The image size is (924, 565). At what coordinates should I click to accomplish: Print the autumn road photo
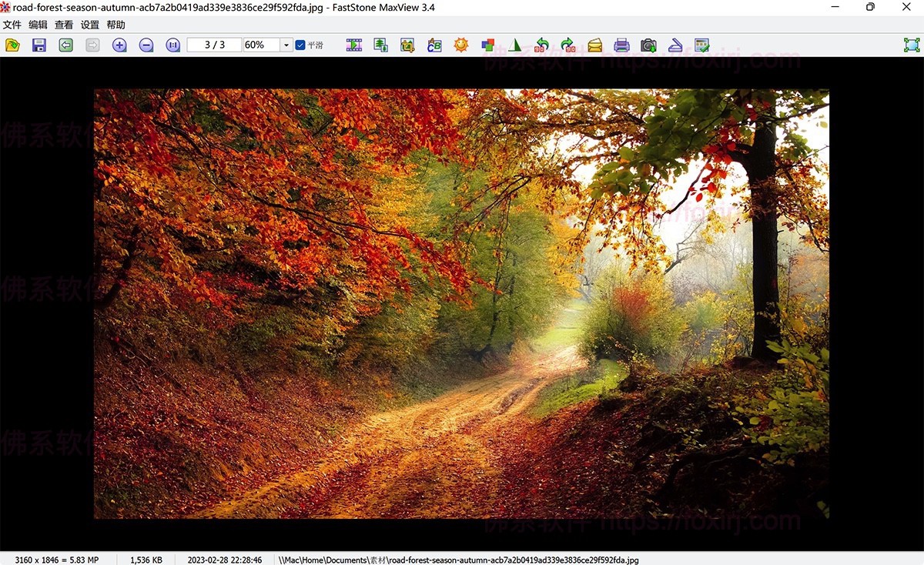click(x=621, y=45)
